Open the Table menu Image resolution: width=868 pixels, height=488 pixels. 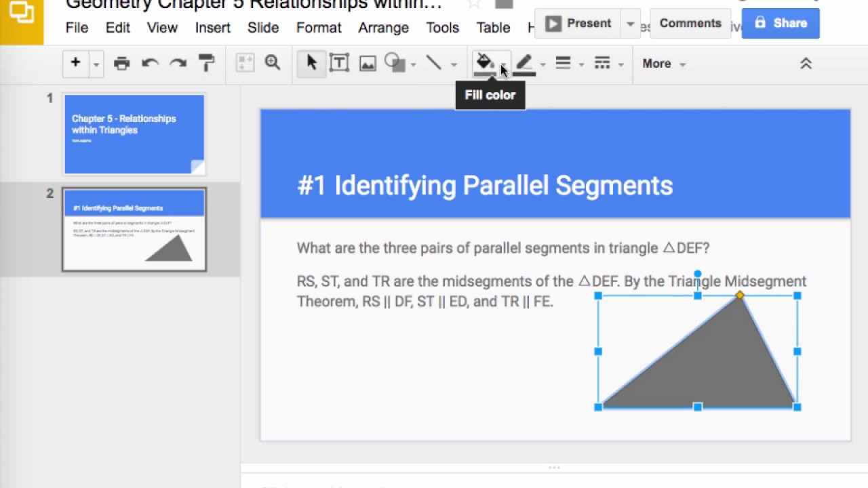tap(493, 28)
